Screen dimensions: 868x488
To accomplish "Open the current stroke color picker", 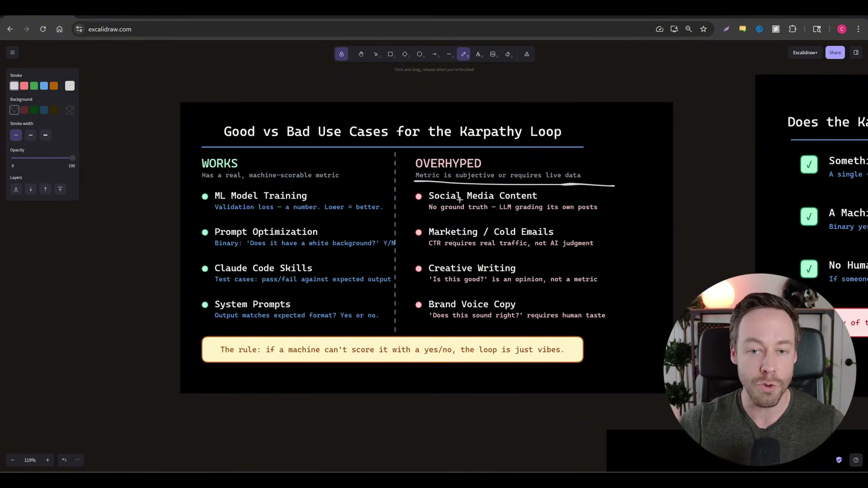I will point(70,86).
